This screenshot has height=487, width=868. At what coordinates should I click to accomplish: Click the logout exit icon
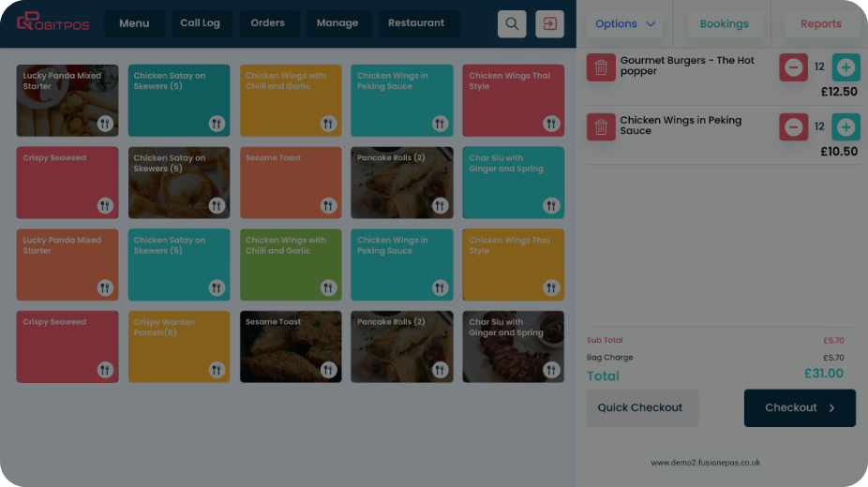pyautogui.click(x=549, y=24)
